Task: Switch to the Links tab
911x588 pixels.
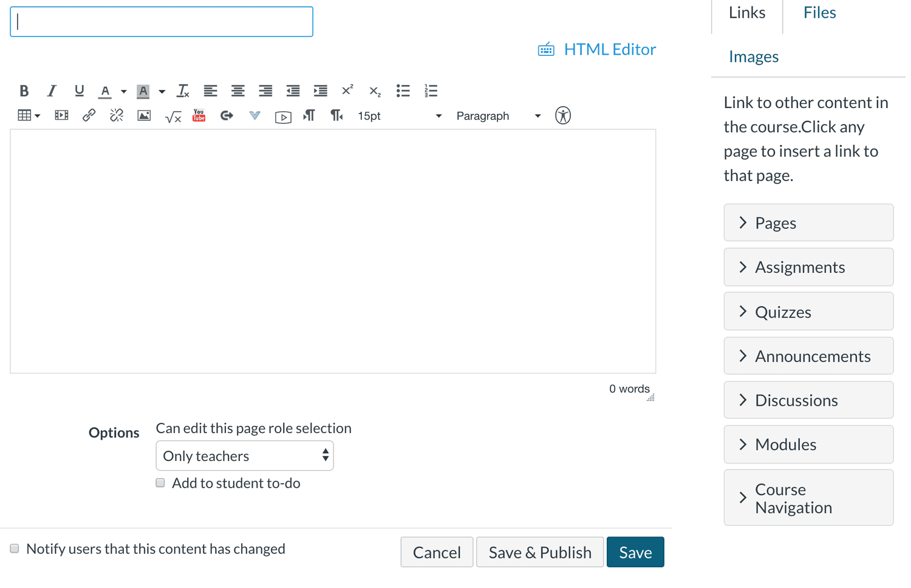Action: [x=747, y=13]
